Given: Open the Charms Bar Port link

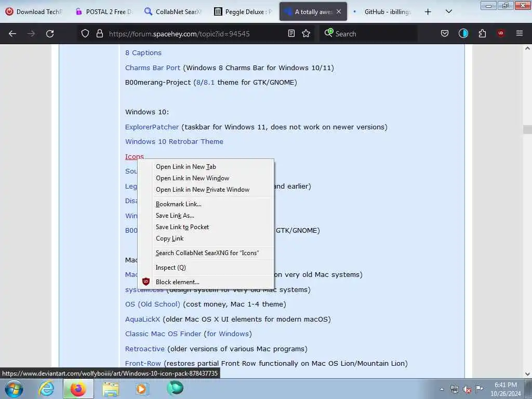Looking at the screenshot, I should [153, 68].
